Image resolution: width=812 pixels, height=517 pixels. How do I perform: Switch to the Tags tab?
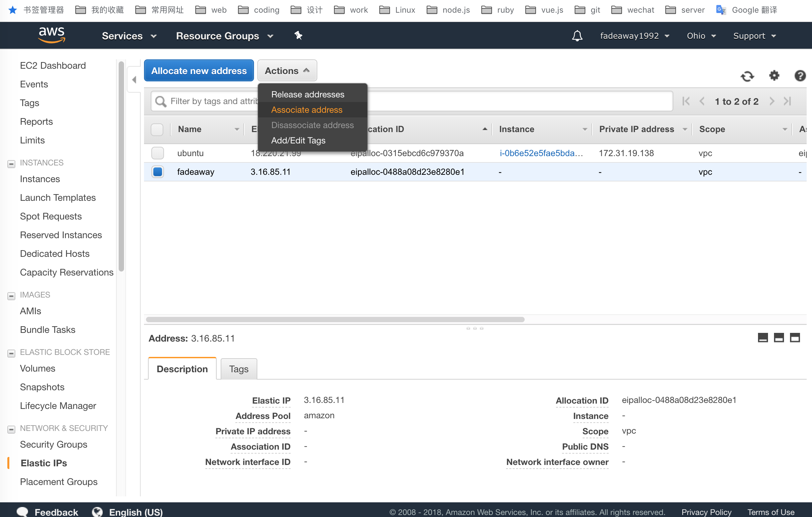238,369
